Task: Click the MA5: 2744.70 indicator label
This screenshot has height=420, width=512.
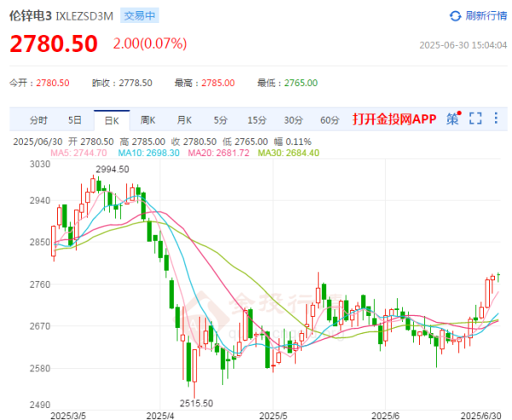Action: tap(79, 153)
